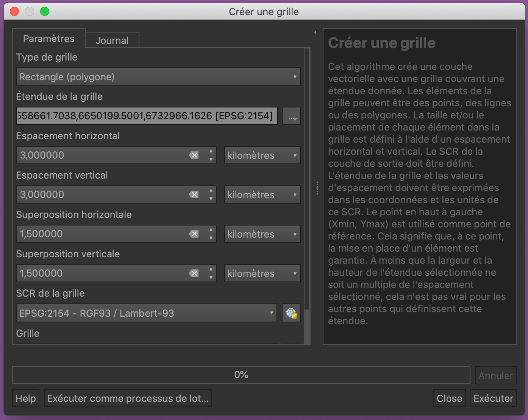The image size is (528, 420).
Task: Clear the Superposition horizontale value
Action: coord(194,234)
